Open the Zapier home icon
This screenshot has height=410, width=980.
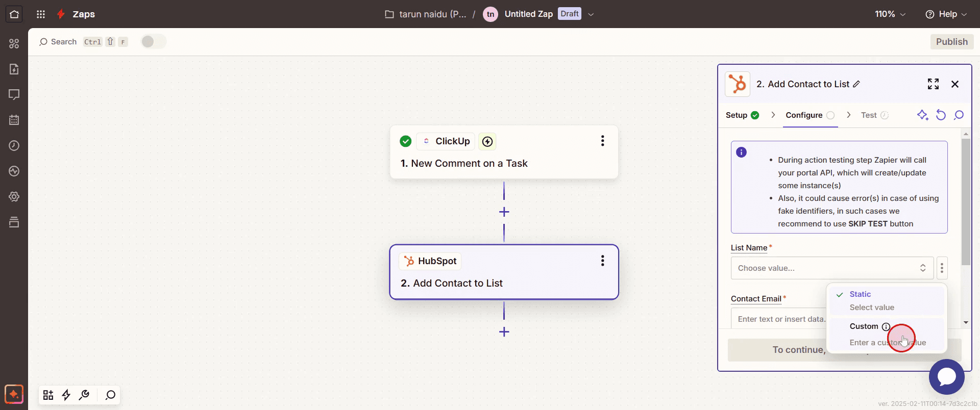coord(14,14)
